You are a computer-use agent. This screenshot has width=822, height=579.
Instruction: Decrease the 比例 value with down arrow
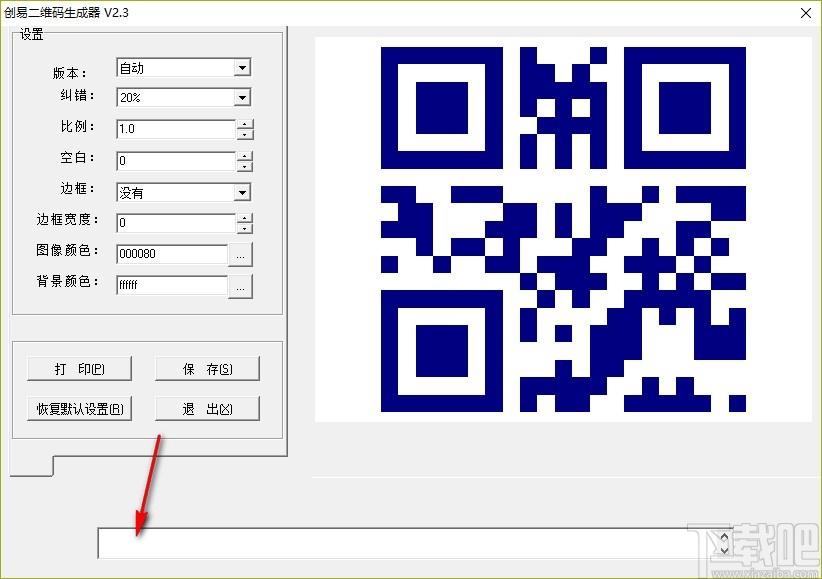(245, 134)
